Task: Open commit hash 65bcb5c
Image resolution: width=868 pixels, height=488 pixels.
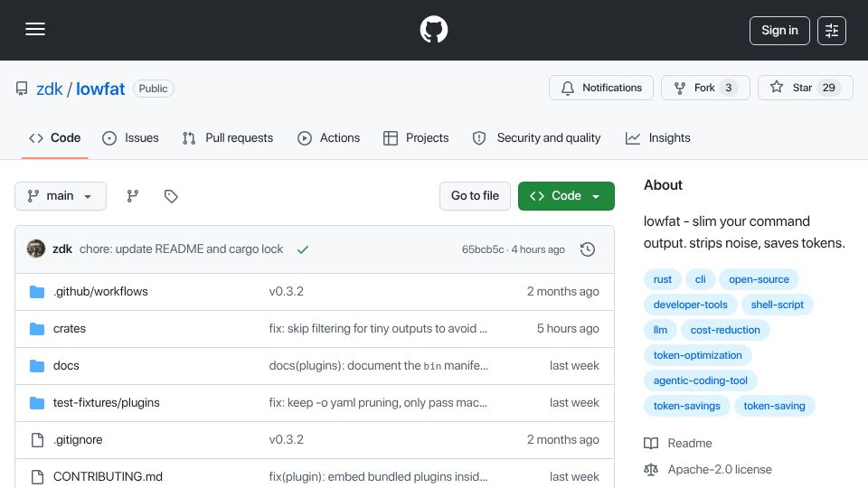Action: pos(483,249)
